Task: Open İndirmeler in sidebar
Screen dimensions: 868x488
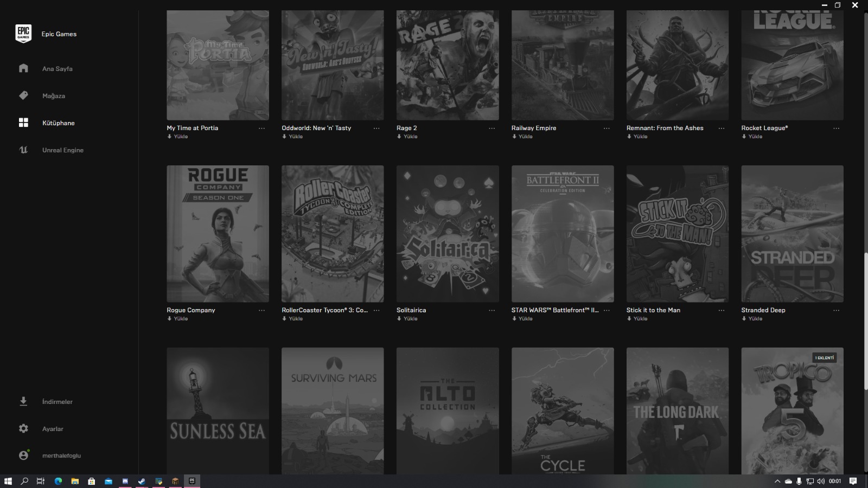Action: (58, 402)
